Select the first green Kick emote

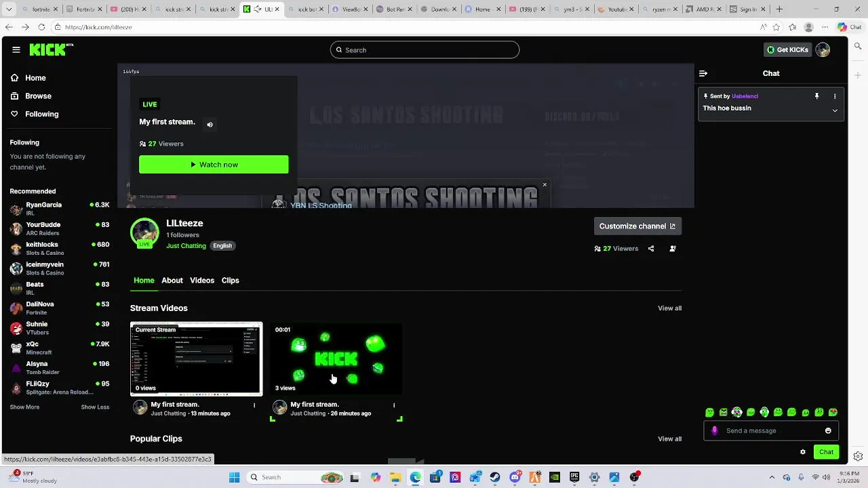click(709, 412)
